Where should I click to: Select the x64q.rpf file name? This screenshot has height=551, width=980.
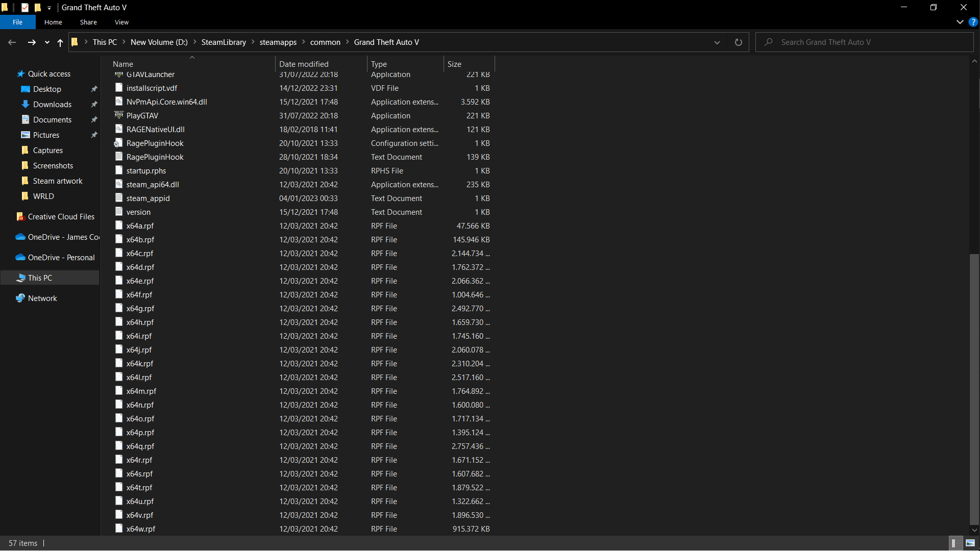(x=140, y=446)
